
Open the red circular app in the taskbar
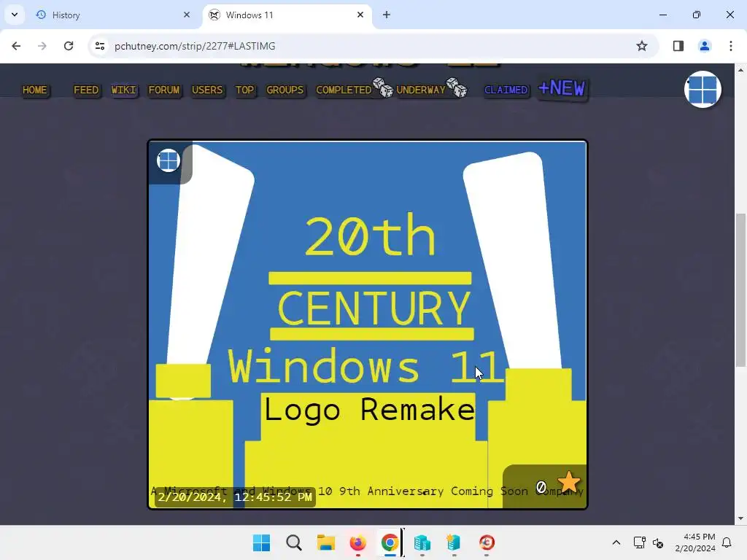[487, 542]
